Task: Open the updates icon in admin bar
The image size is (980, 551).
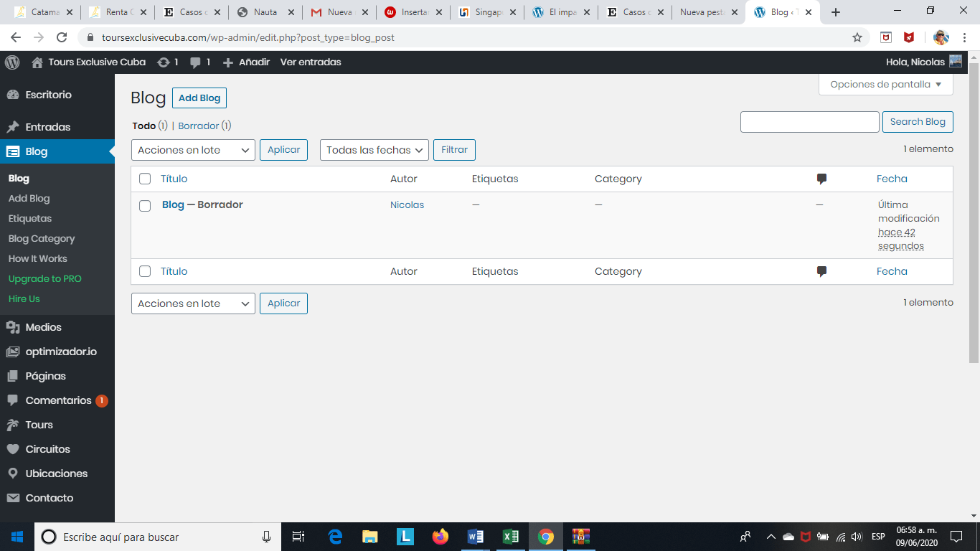Action: pos(164,62)
